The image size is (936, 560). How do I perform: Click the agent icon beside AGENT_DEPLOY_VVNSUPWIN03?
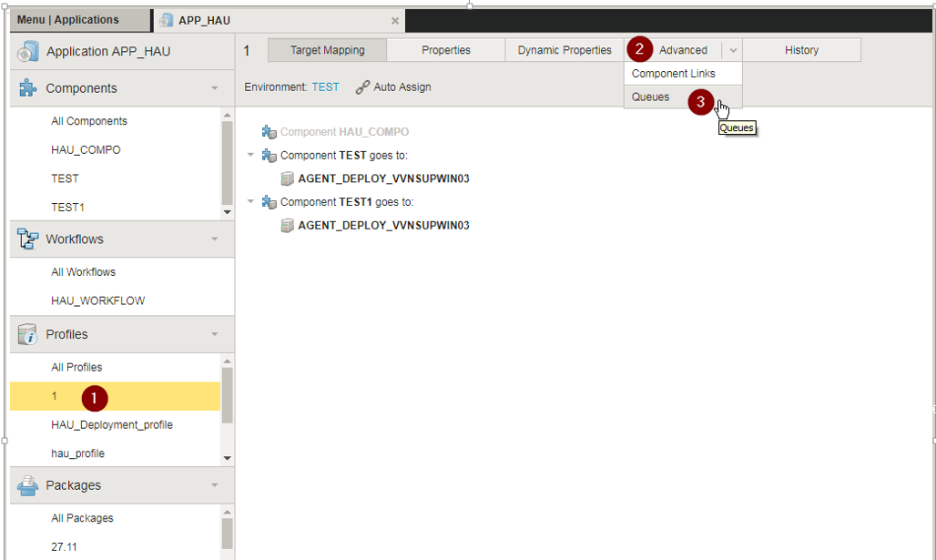(289, 178)
